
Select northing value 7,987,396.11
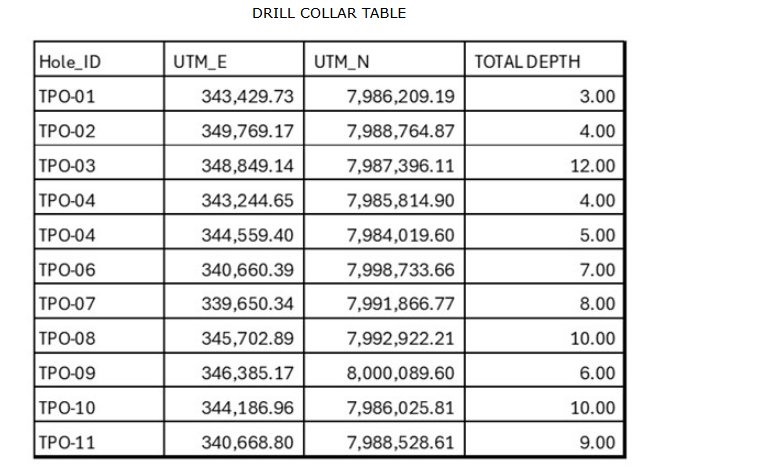(x=400, y=166)
